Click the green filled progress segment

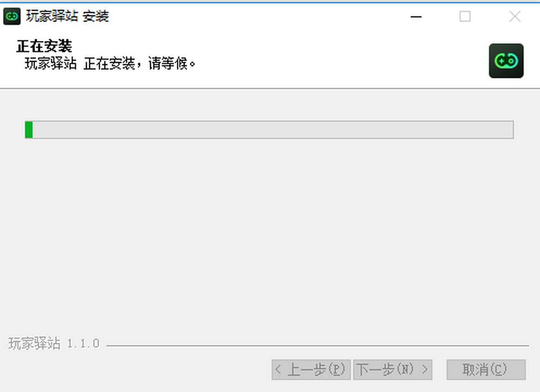pos(29,129)
